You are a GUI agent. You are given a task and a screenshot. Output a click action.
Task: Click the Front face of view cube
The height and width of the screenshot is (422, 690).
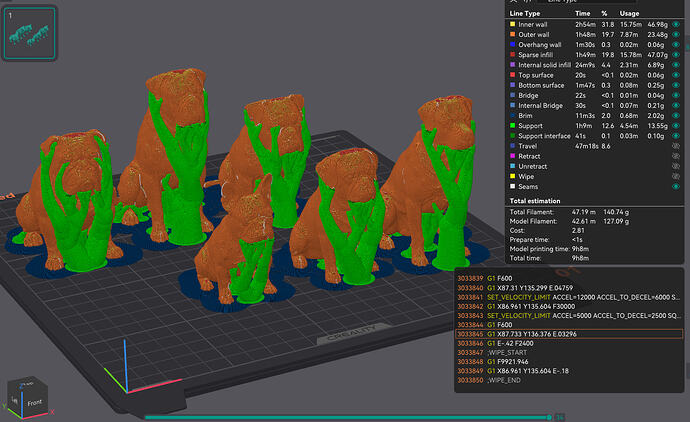(35, 403)
